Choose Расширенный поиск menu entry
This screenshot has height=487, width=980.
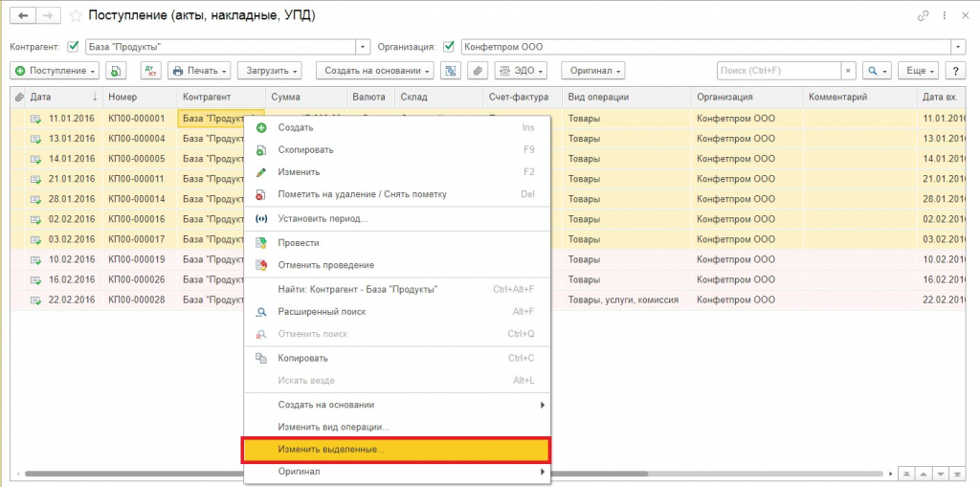click(x=397, y=311)
